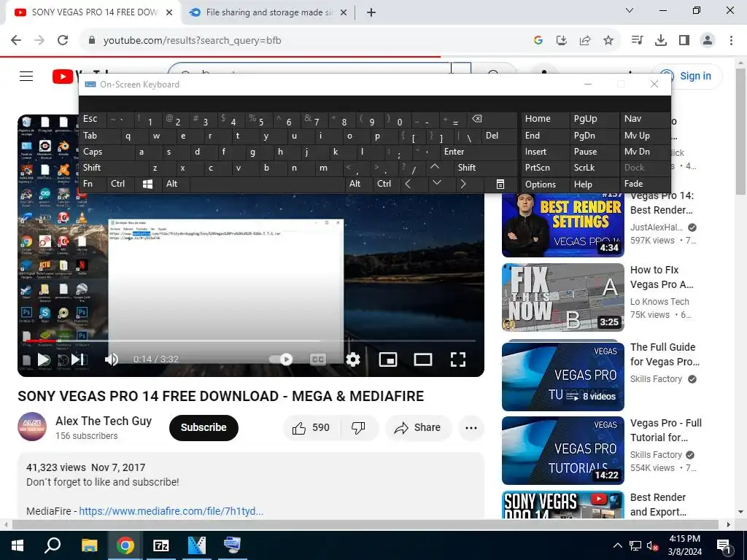This screenshot has width=747, height=560.
Task: Open the MediaFire download link
Action: (x=171, y=511)
